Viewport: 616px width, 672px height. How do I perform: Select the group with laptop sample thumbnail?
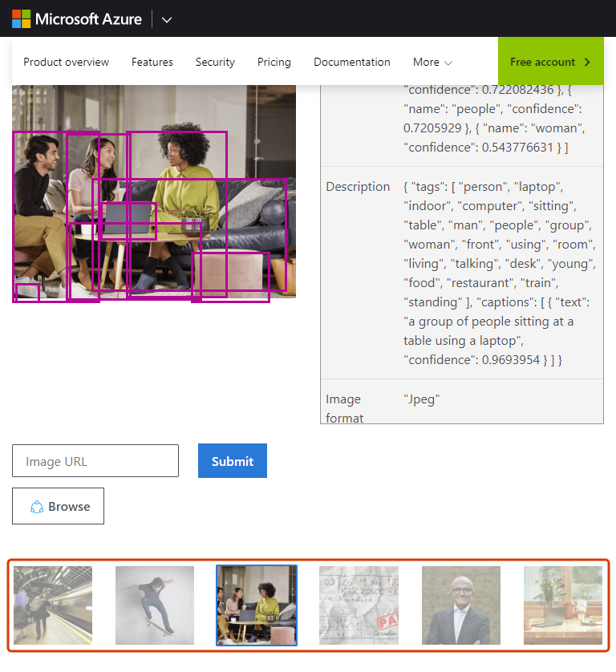tap(257, 605)
